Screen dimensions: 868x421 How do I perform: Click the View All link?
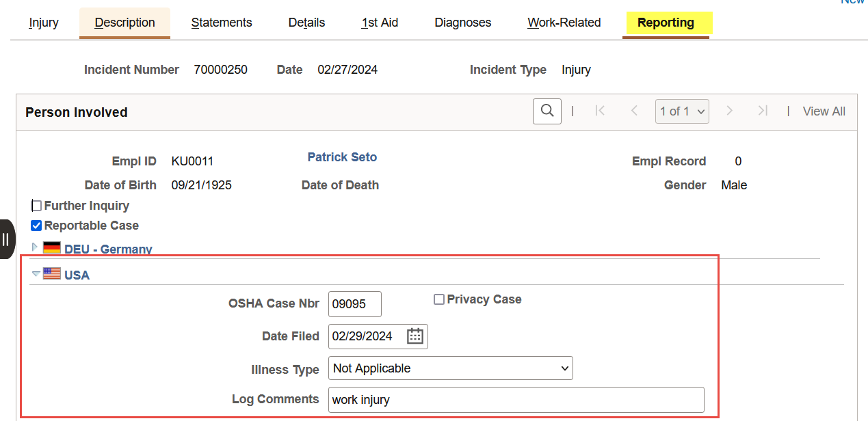click(x=824, y=111)
